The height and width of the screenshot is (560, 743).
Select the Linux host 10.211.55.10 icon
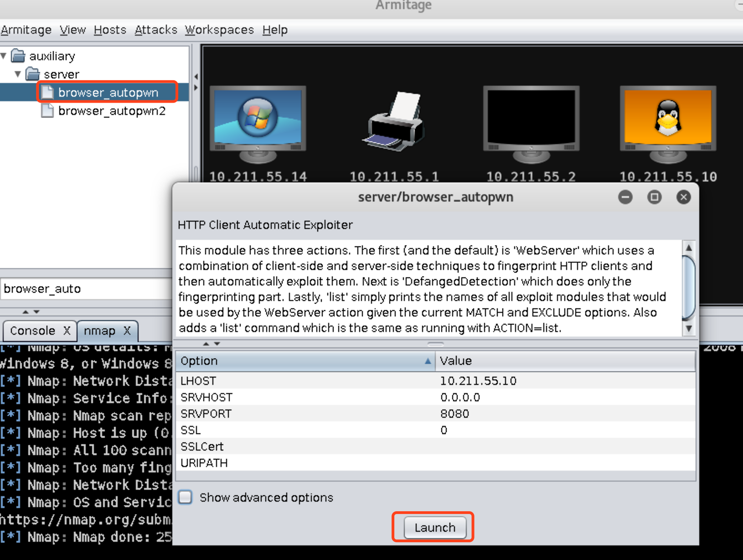coord(668,124)
